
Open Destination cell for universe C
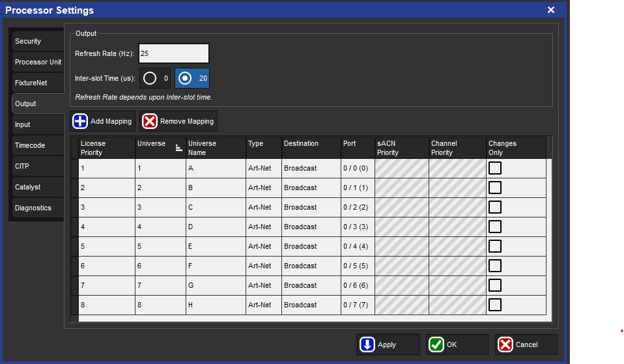(x=310, y=207)
